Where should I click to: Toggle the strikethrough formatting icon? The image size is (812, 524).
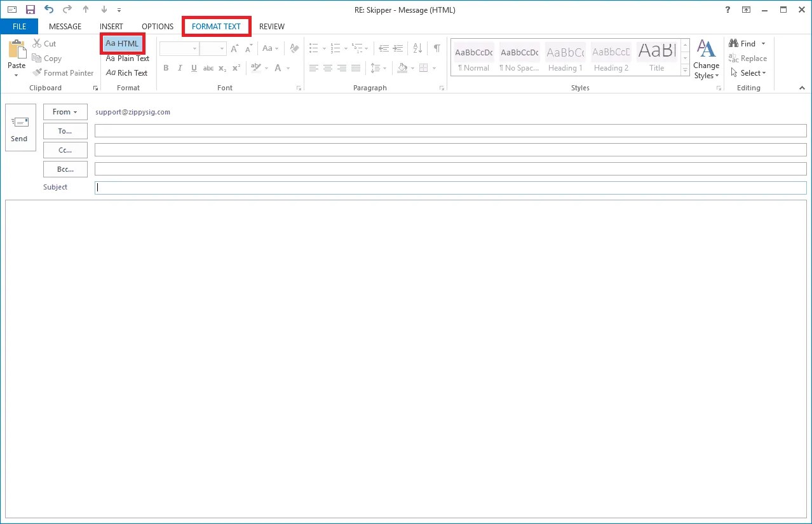[x=208, y=68]
